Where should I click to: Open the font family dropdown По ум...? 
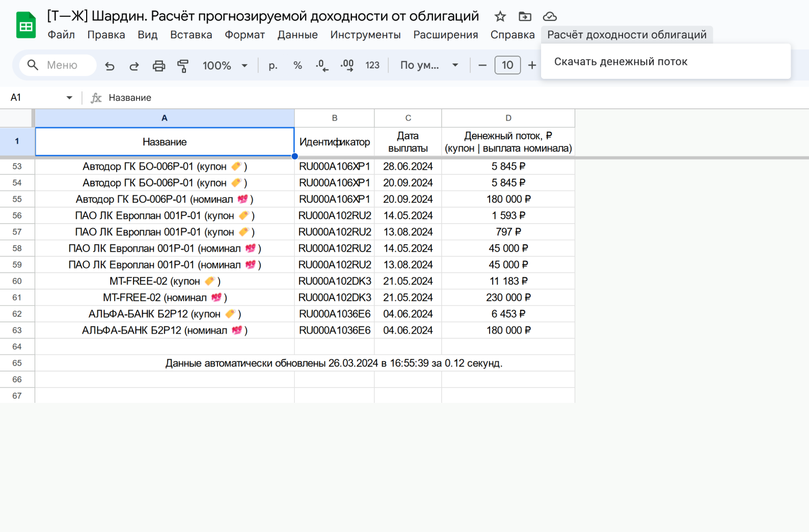tap(429, 66)
